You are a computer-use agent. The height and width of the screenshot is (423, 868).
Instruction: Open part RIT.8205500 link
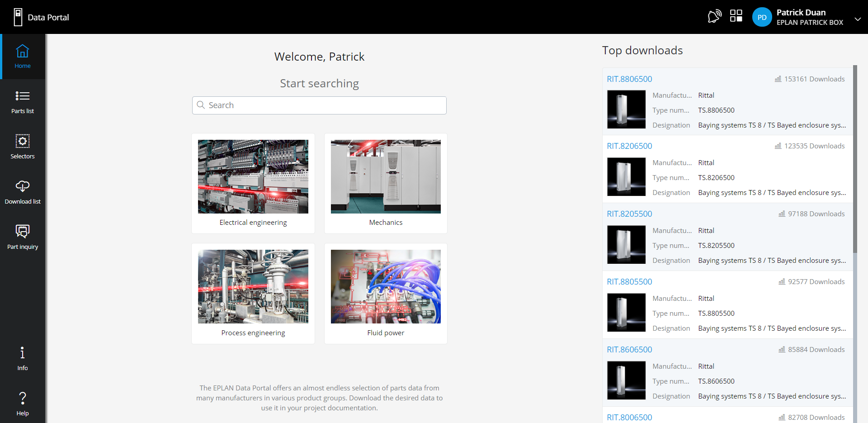tap(629, 214)
